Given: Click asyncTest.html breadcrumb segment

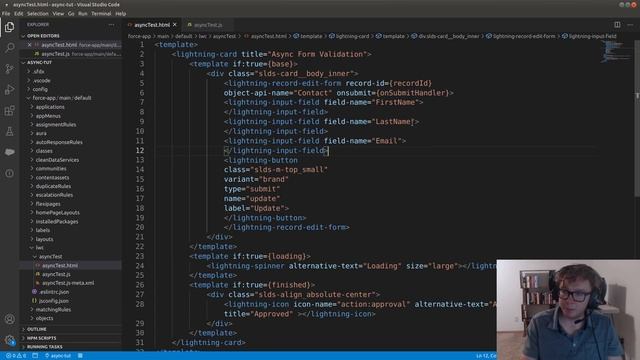Looking at the screenshot, I should (x=268, y=36).
